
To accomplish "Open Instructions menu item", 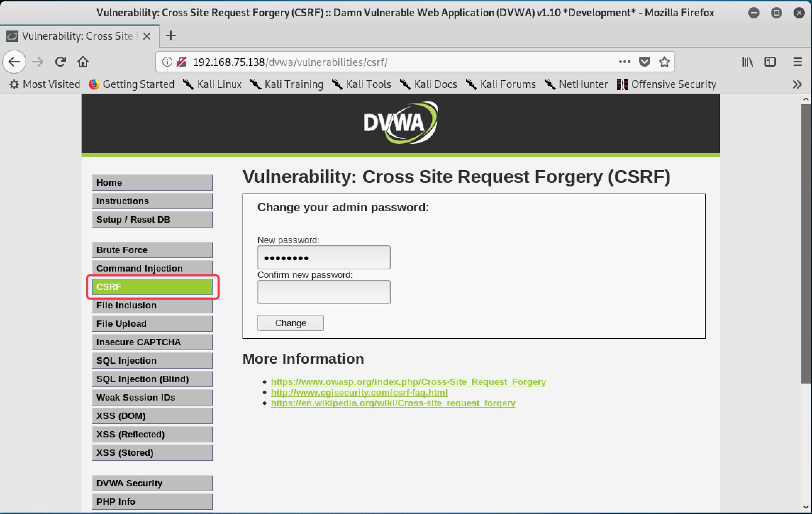I will tap(152, 201).
